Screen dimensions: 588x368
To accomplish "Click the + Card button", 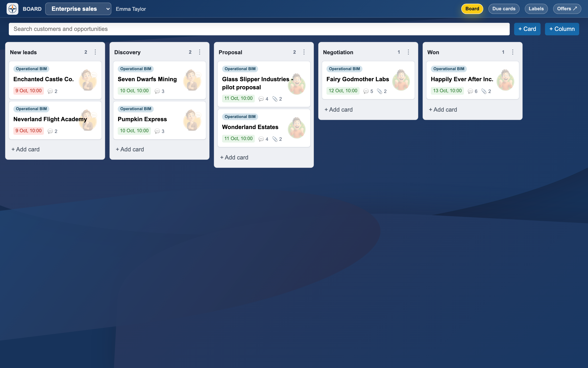I will [x=527, y=29].
